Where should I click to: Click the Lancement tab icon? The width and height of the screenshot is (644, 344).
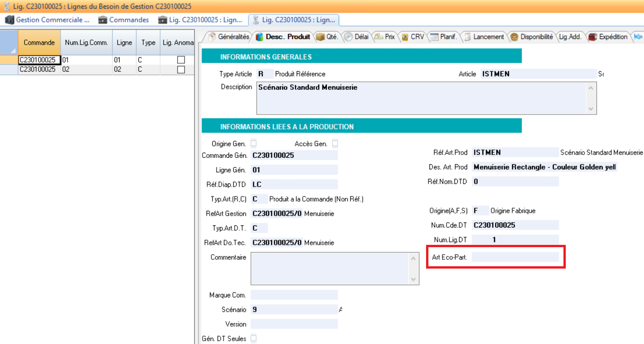click(x=468, y=37)
